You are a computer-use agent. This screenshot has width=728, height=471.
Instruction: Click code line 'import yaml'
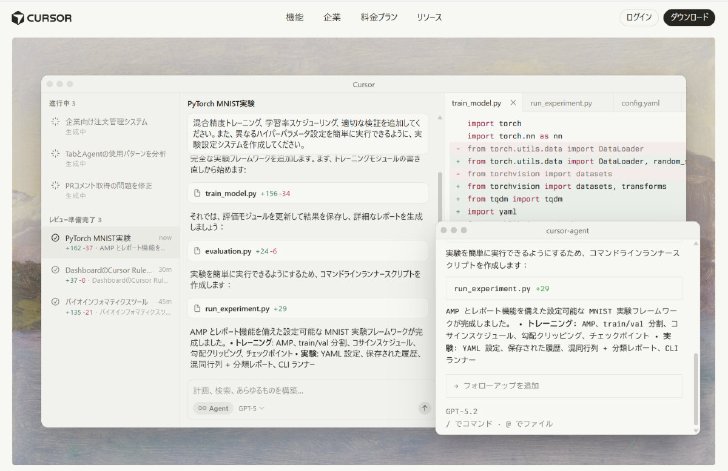pos(492,211)
